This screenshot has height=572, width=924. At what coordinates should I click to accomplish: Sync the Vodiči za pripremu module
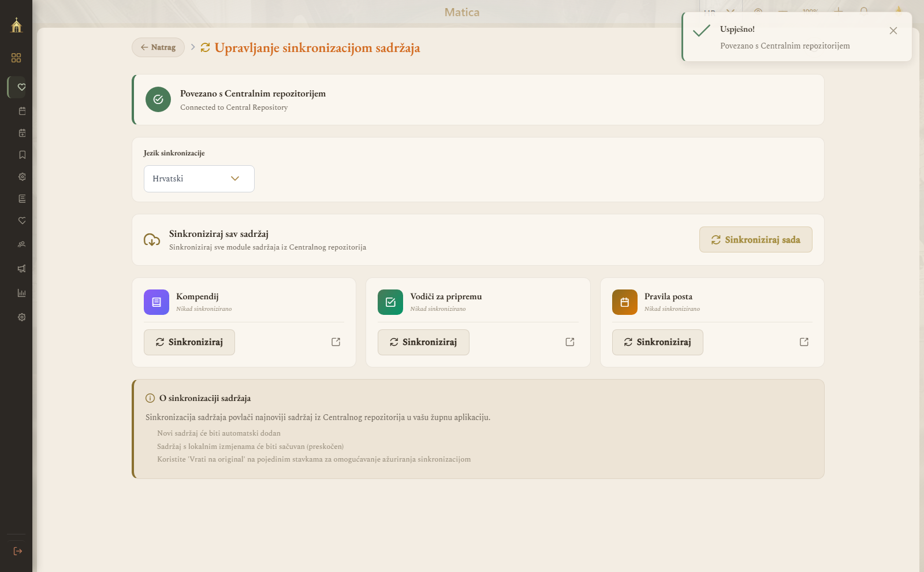tap(423, 342)
